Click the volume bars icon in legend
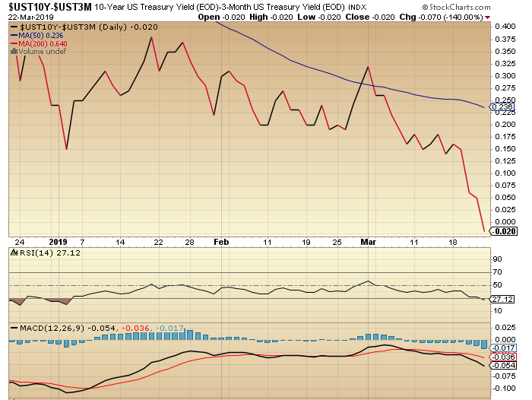This screenshot has width=532, height=400. pyautogui.click(x=14, y=51)
